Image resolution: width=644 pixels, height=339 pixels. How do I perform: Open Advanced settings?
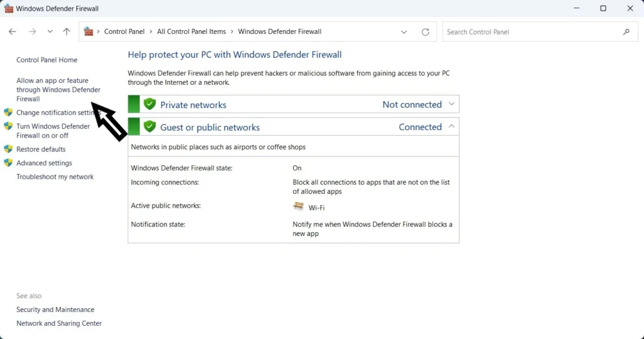[45, 163]
